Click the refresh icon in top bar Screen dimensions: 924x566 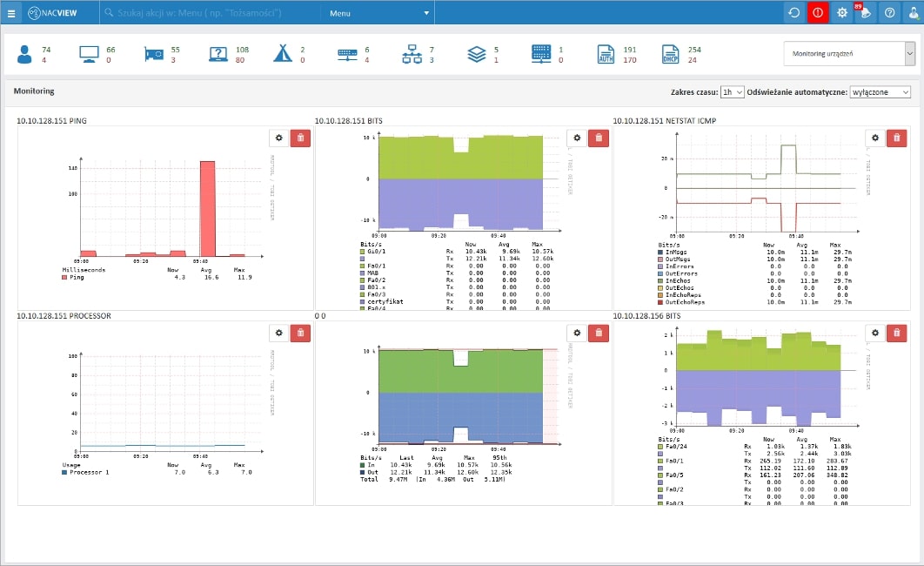793,13
